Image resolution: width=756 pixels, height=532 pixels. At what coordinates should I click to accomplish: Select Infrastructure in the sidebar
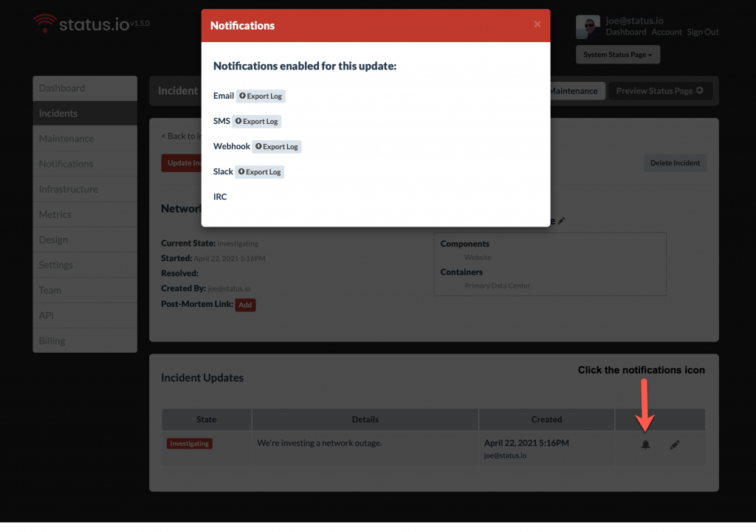point(69,189)
